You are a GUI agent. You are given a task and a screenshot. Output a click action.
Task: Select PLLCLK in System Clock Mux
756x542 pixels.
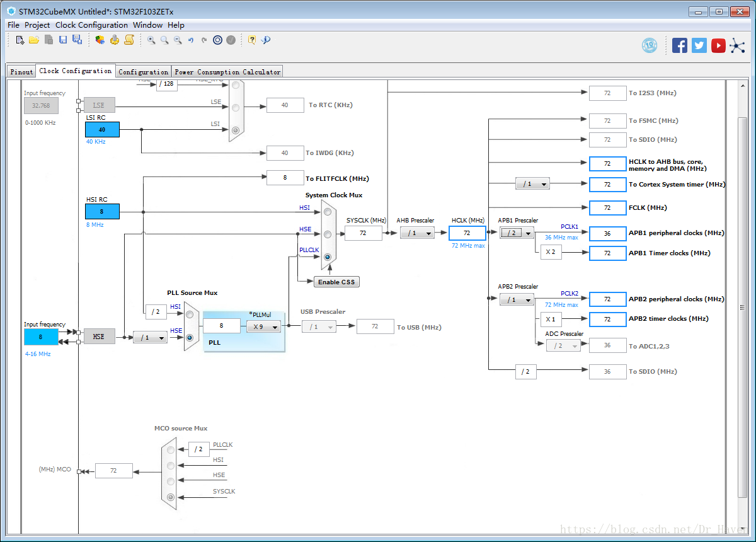328,257
